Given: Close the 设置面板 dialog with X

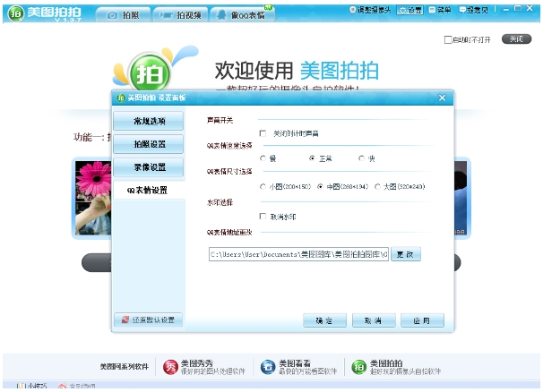Looking at the screenshot, I should (443, 98).
